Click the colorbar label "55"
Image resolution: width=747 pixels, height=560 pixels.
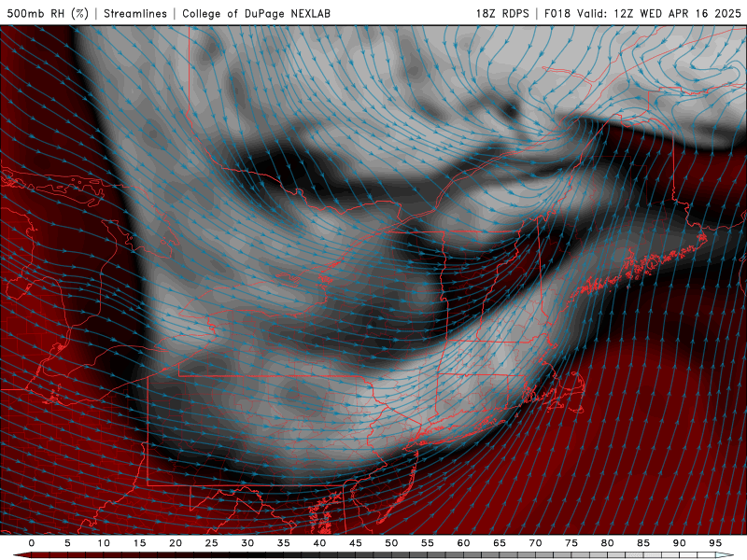click(x=428, y=543)
